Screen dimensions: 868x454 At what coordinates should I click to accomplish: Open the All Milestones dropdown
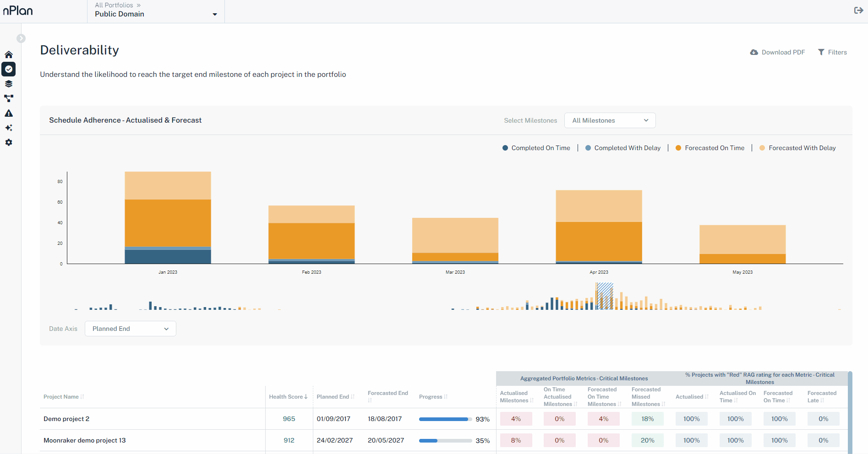click(610, 120)
